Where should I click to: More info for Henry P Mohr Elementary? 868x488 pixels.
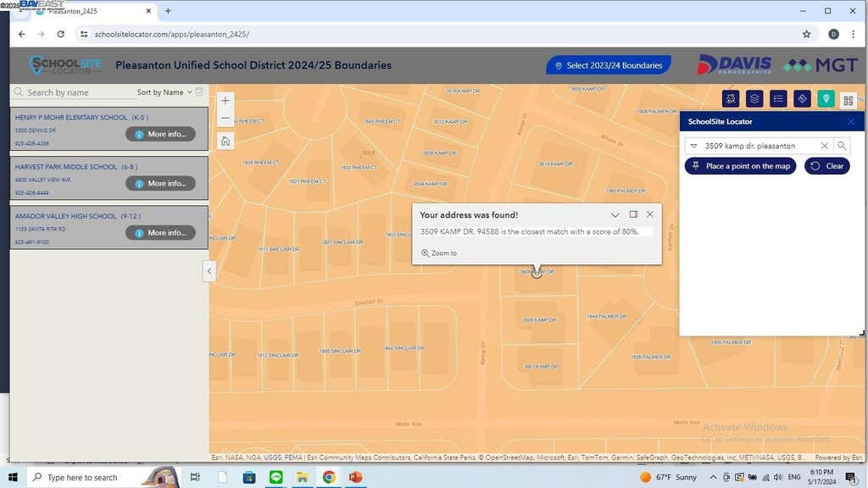[x=160, y=134]
